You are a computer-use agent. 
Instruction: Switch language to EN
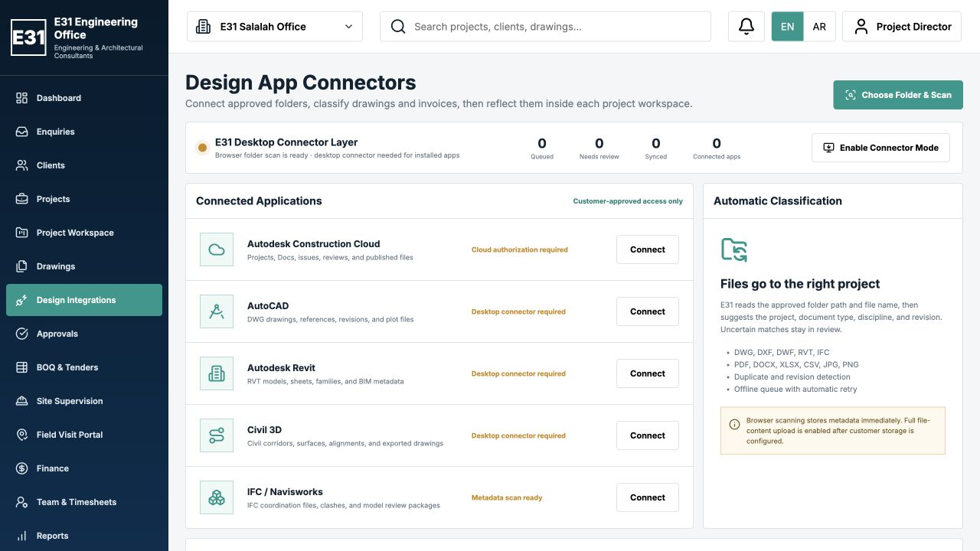[x=787, y=26]
